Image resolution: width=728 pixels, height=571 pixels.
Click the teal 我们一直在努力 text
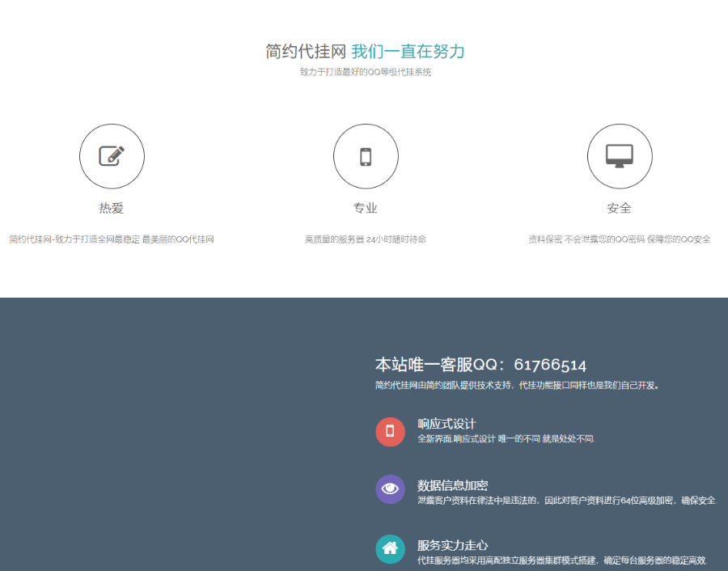(408, 52)
